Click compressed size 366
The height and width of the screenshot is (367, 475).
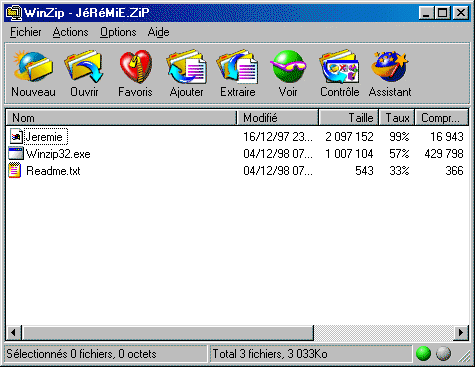click(x=455, y=171)
